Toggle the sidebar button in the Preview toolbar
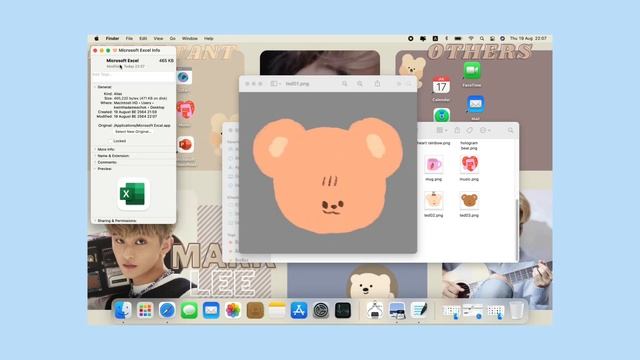The width and height of the screenshot is (640, 360). pos(274,84)
